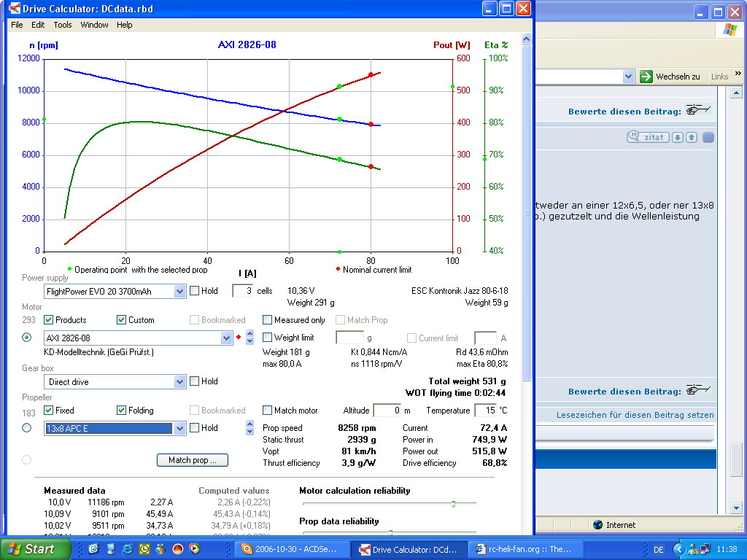Open the FlightPower EVO 20 power supply dropdown
Screen dimensions: 747x560
point(179,291)
